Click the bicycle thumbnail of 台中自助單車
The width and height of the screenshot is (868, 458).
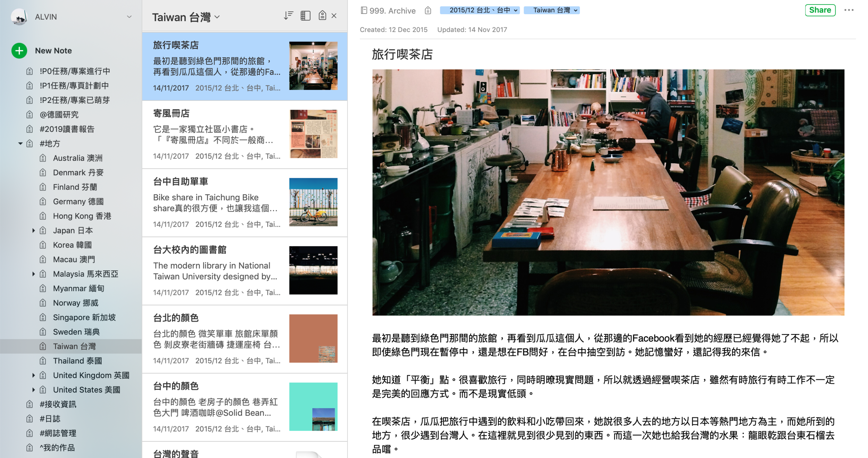(x=313, y=202)
